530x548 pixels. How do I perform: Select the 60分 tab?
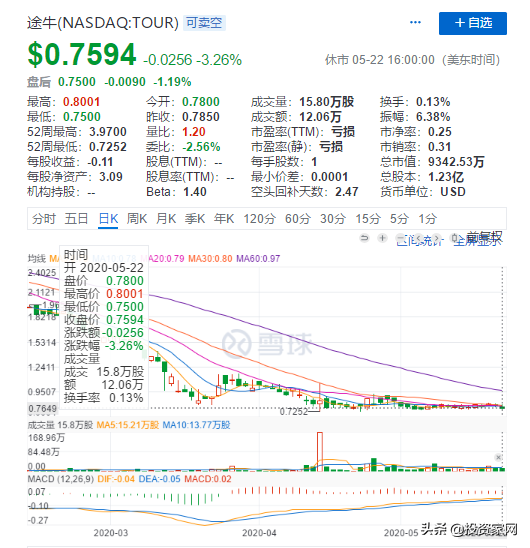click(x=298, y=219)
